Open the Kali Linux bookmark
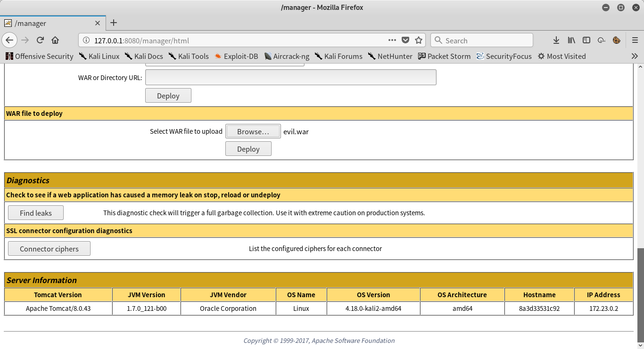Screen dimensions: 644x349 point(99,56)
